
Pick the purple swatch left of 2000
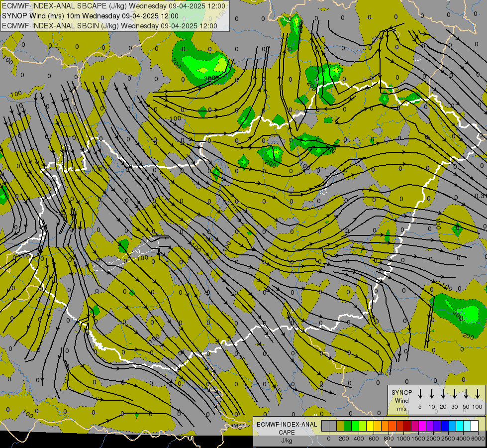pos(430,426)
